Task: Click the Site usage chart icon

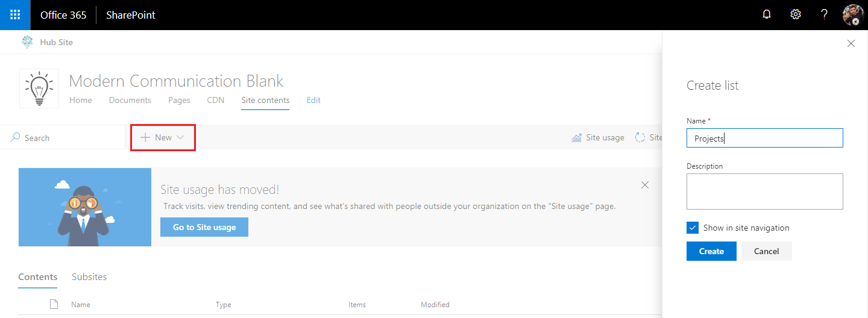Action: click(577, 138)
